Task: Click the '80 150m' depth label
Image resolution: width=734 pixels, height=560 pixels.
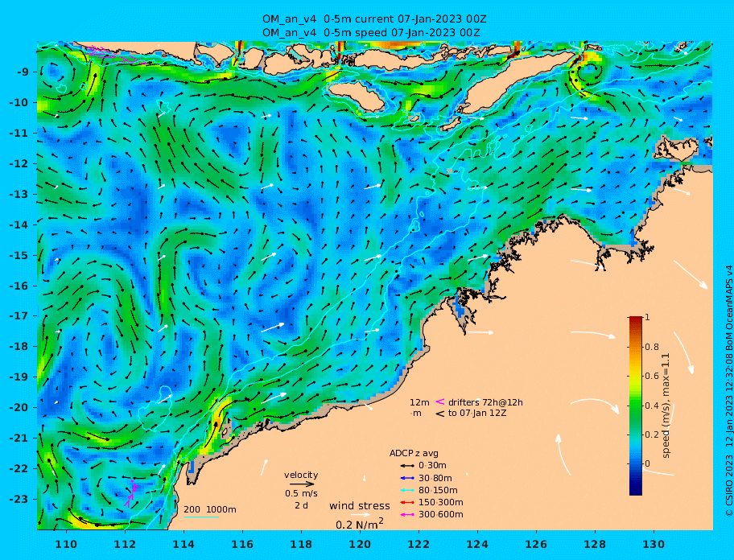Action: pyautogui.click(x=438, y=490)
